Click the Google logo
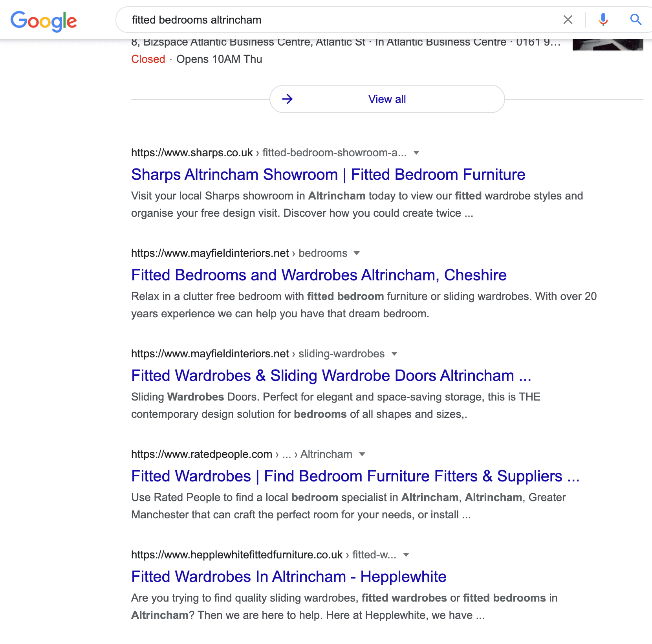The height and width of the screenshot is (644, 652). click(x=44, y=21)
